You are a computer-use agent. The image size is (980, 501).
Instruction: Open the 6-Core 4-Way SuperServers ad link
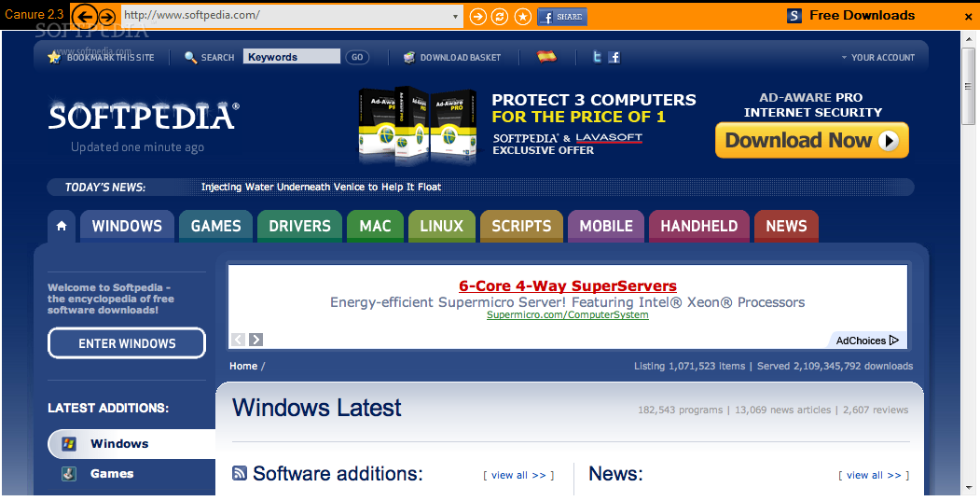coord(568,285)
